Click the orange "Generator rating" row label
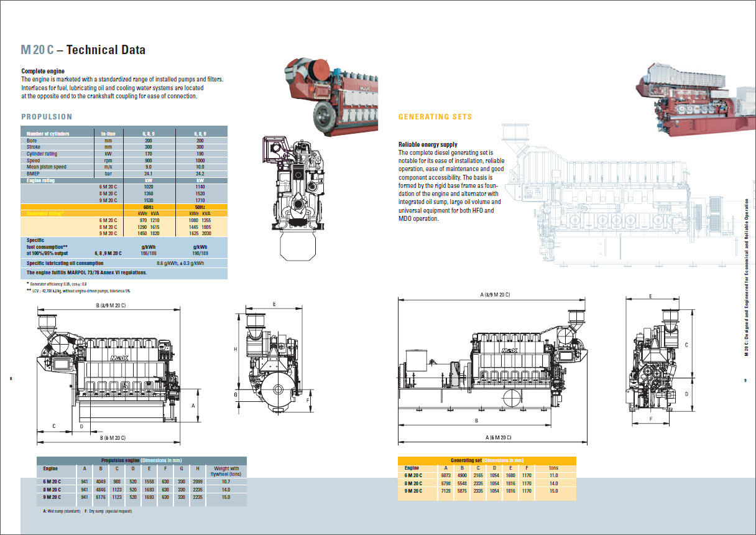Screen dimensions: 756x535 click(x=45, y=213)
